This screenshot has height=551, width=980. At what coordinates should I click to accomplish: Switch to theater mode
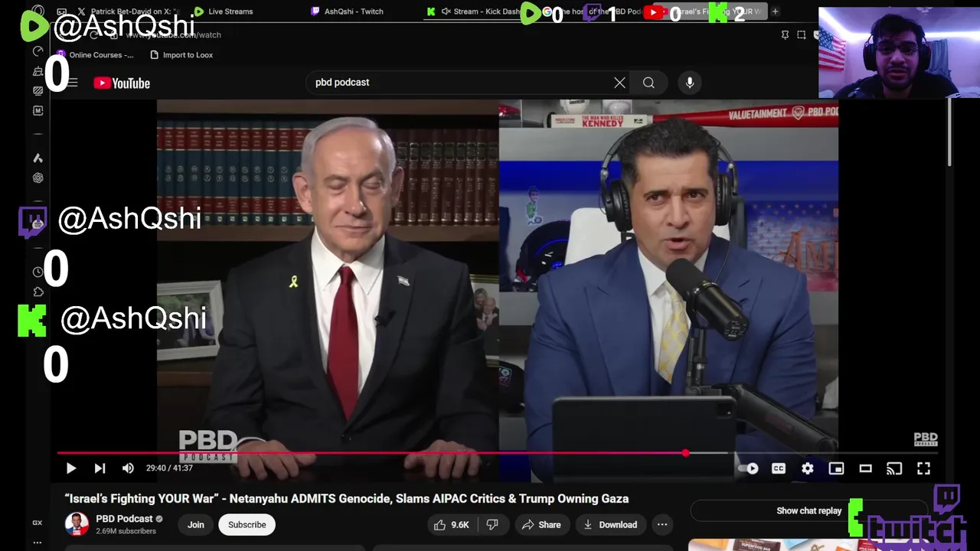865,468
